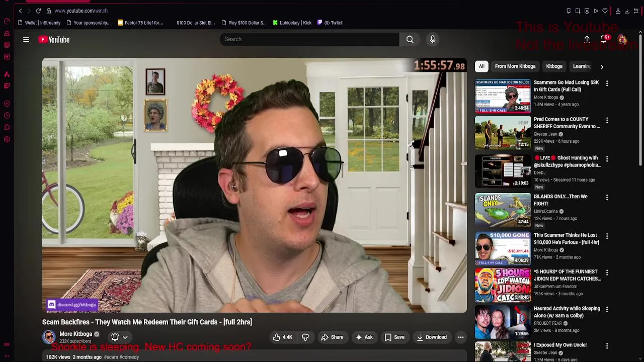Download the video with Download button
Screen dimensions: 644x362
pos(431,337)
